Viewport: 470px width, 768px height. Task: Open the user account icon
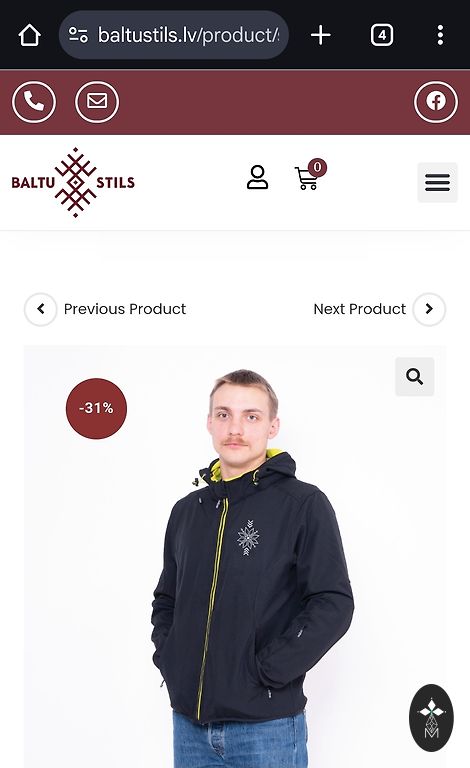258,177
